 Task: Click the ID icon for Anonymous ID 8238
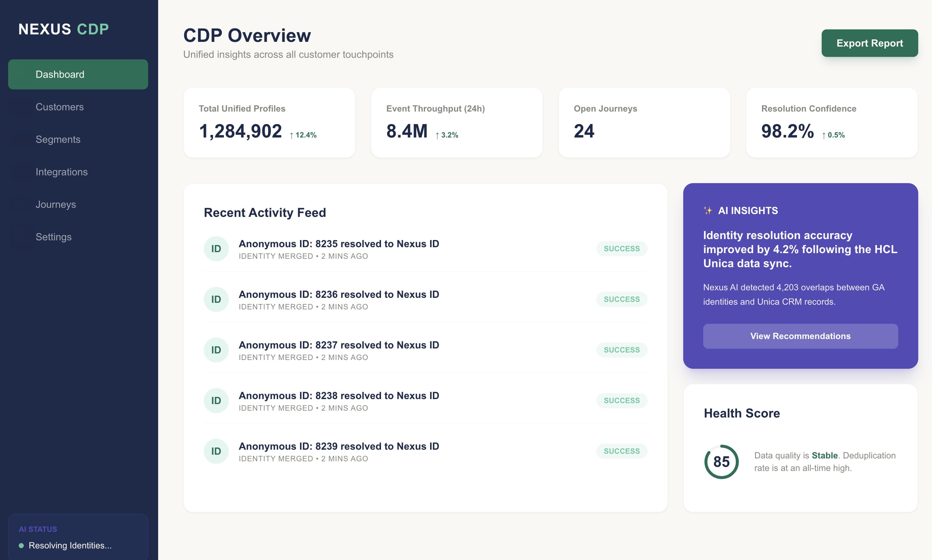[216, 400]
